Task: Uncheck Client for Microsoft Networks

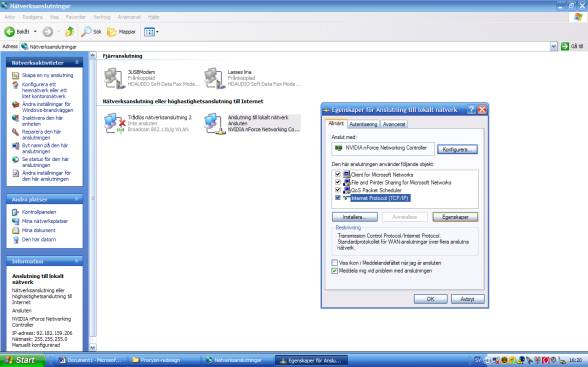Action: (x=338, y=174)
